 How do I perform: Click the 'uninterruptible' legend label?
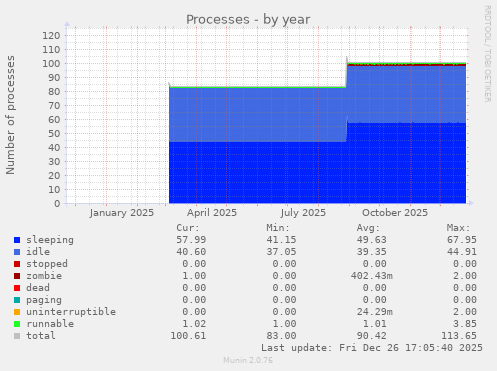(x=71, y=312)
